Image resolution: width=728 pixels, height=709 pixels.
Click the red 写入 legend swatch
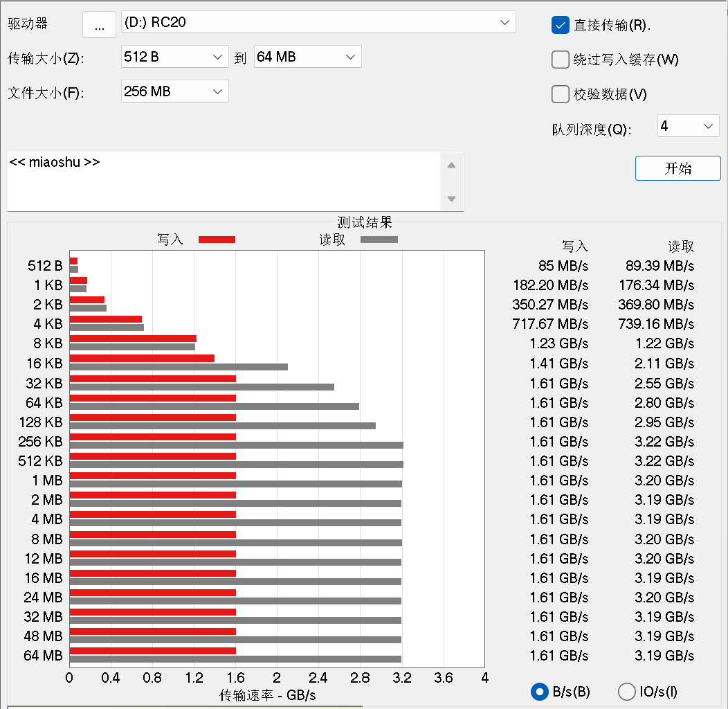tap(217, 240)
